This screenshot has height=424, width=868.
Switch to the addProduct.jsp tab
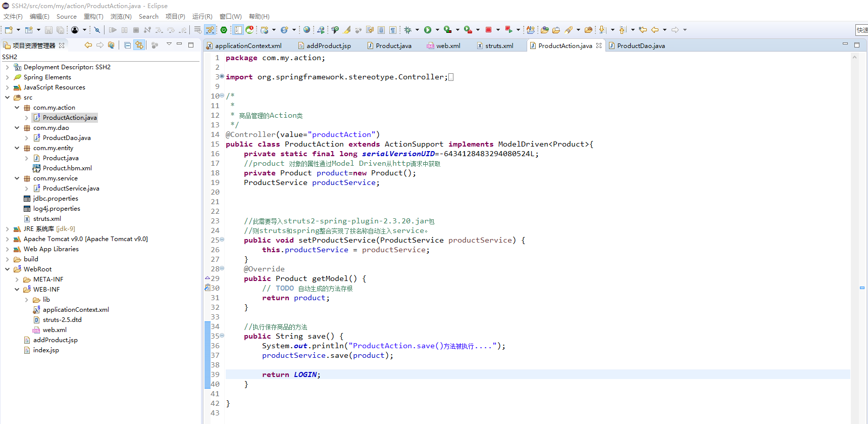[x=328, y=45]
